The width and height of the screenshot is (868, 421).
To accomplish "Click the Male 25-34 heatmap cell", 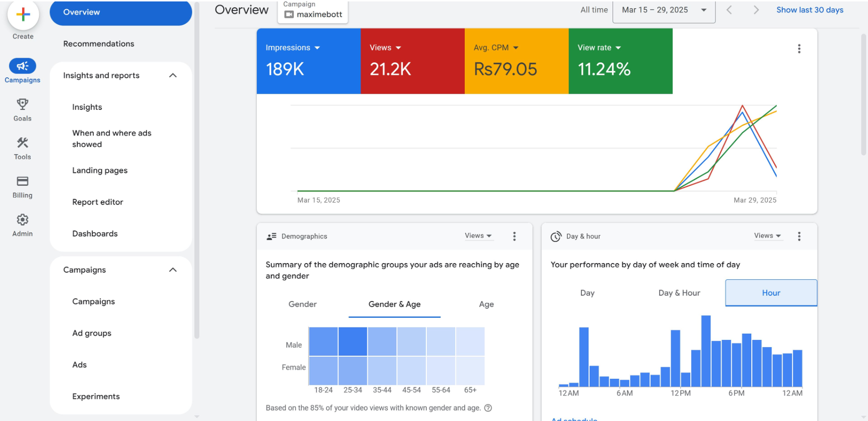I will coord(353,341).
